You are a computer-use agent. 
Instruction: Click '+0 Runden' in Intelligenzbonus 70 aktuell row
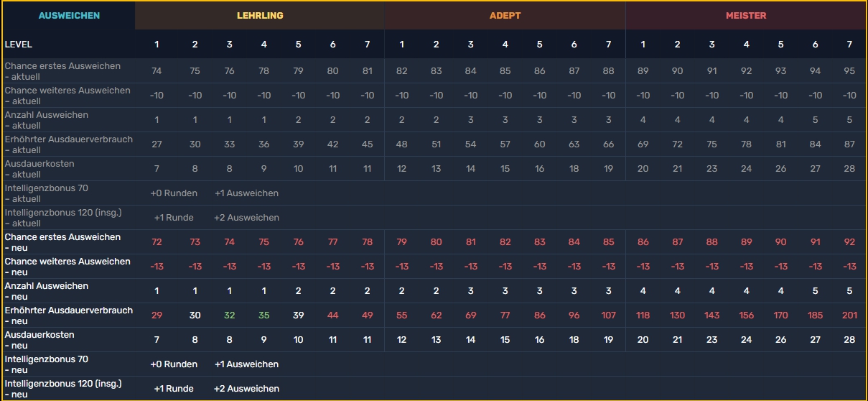pyautogui.click(x=174, y=193)
